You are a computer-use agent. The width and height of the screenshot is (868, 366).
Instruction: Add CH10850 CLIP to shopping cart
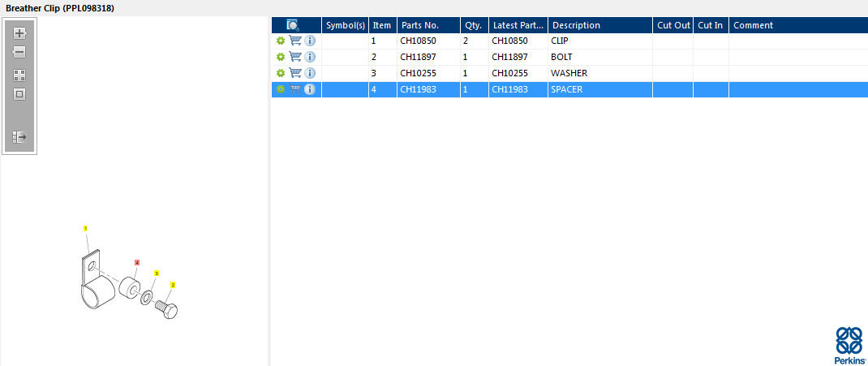[x=295, y=41]
